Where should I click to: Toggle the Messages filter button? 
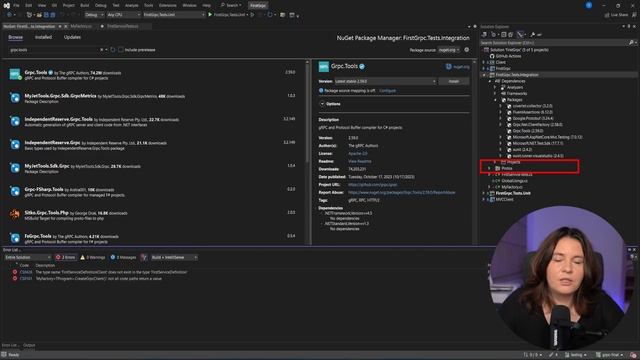coord(123,258)
